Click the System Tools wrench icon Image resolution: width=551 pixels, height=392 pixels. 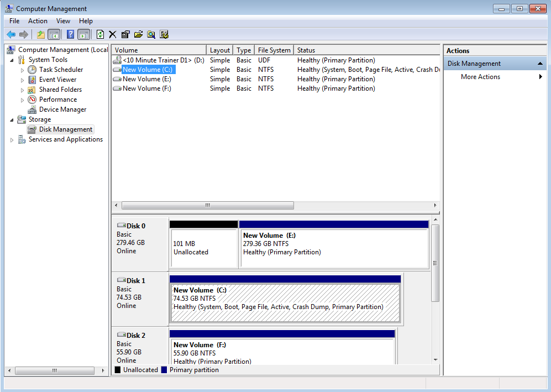(22, 59)
